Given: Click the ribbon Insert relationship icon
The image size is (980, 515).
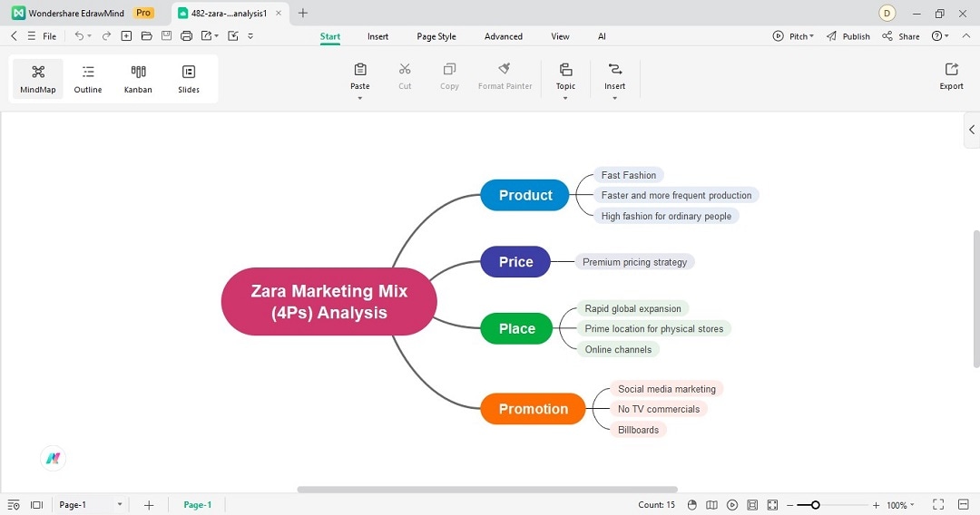Looking at the screenshot, I should [x=615, y=69].
